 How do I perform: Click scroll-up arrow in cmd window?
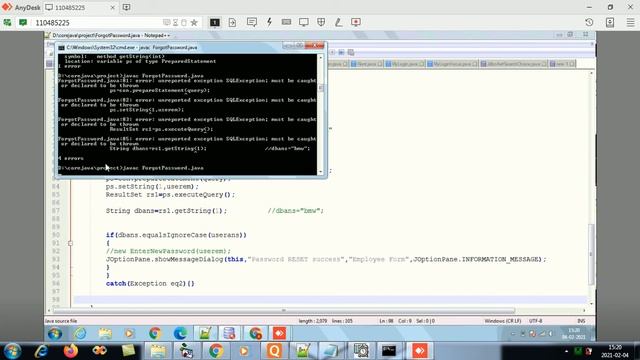tap(320, 58)
